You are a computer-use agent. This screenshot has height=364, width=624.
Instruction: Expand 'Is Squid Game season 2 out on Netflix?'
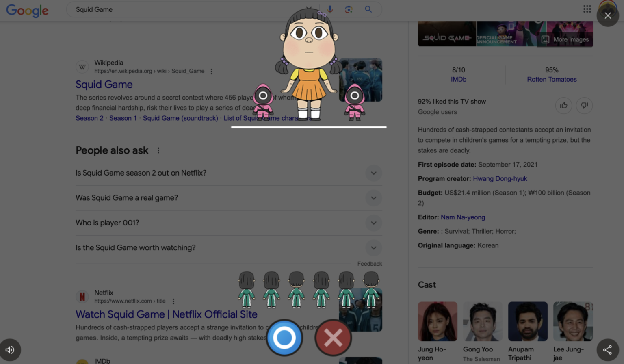coord(228,173)
